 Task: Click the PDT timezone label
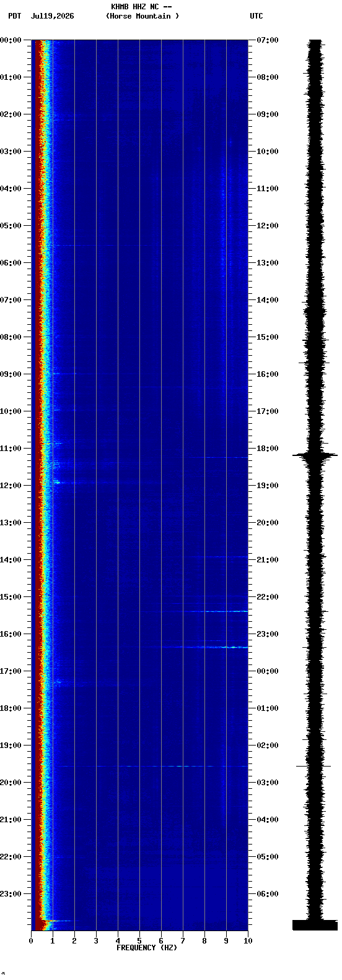pos(14,16)
